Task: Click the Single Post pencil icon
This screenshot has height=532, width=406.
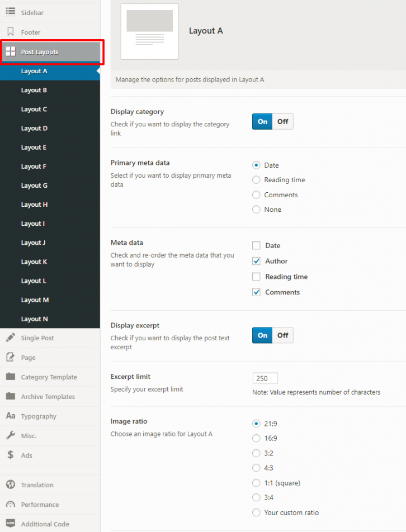Action: [x=11, y=338]
